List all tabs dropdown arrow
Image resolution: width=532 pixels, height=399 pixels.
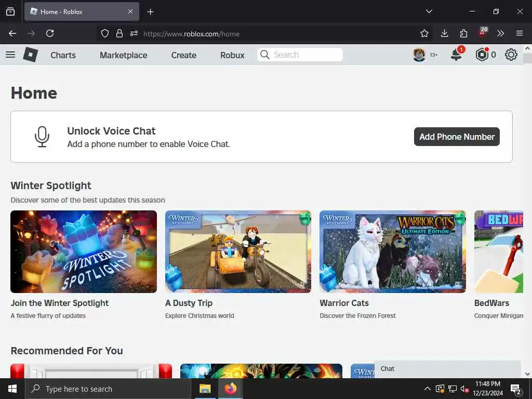tap(429, 11)
